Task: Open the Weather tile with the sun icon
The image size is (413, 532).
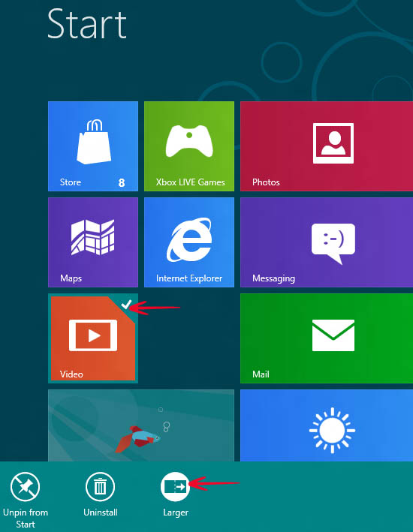Action: [x=327, y=425]
